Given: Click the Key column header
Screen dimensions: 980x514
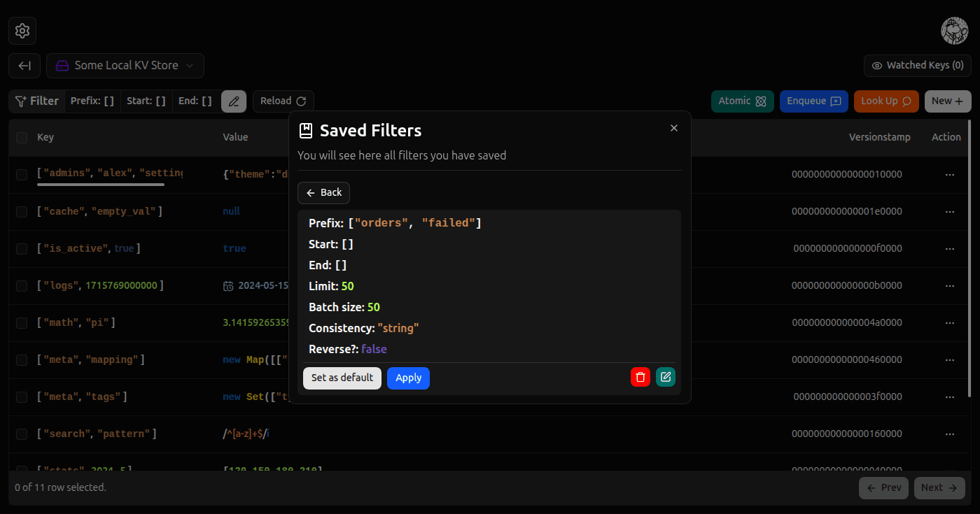Looking at the screenshot, I should point(45,138).
